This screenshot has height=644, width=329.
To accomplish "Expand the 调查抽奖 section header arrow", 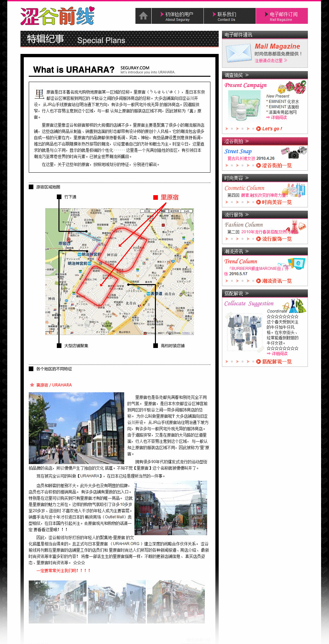I will click(247, 75).
